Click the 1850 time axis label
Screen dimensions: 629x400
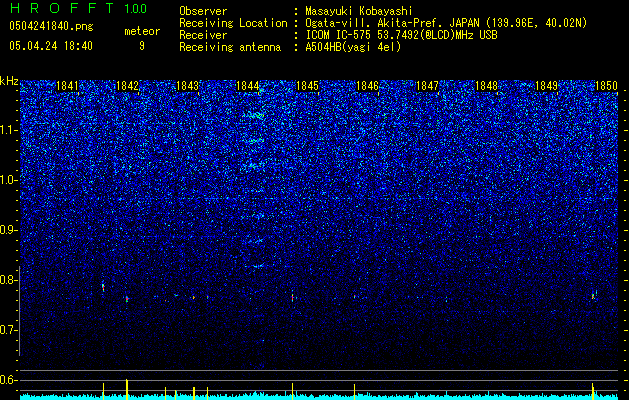pyautogui.click(x=606, y=86)
